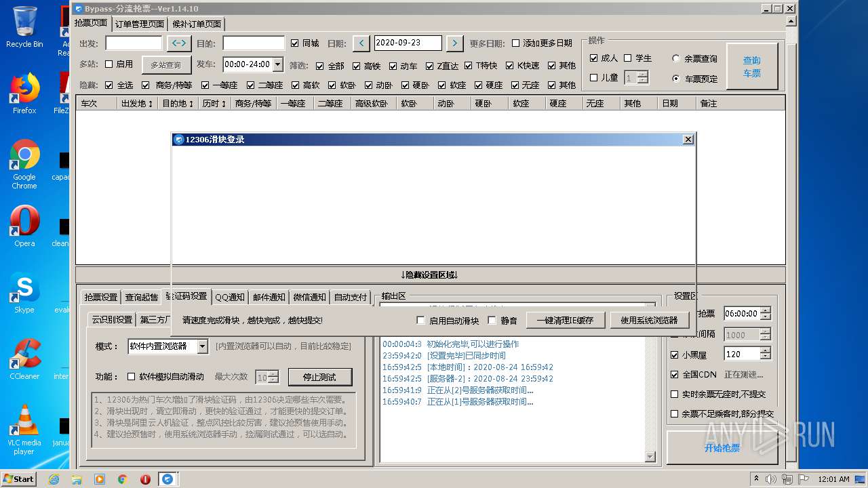Click the swap stations arrow button
This screenshot has height=488, width=868.
[x=179, y=43]
